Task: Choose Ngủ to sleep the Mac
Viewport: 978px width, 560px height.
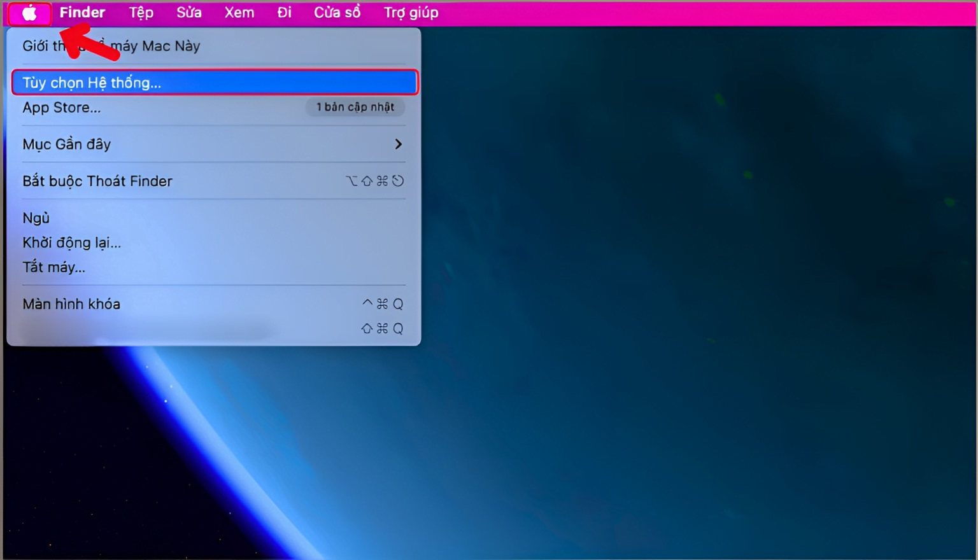Action: point(36,218)
